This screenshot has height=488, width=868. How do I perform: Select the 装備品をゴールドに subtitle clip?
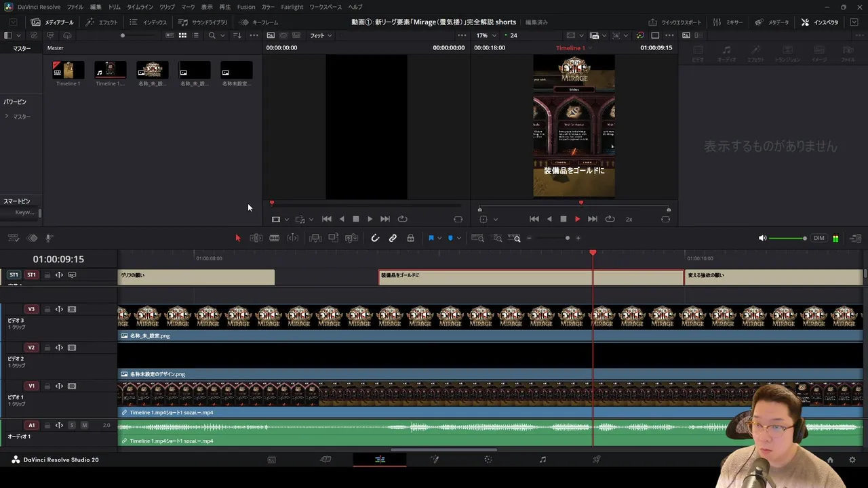(x=531, y=277)
